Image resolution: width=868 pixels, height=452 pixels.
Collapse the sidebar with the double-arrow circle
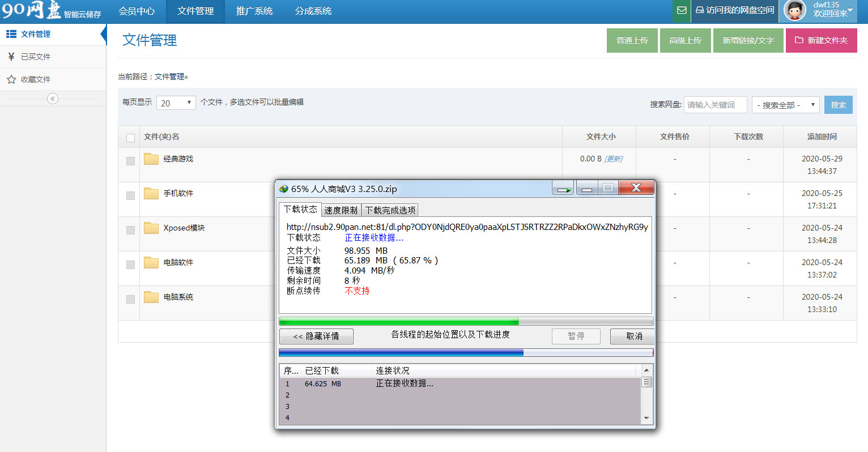(53, 99)
